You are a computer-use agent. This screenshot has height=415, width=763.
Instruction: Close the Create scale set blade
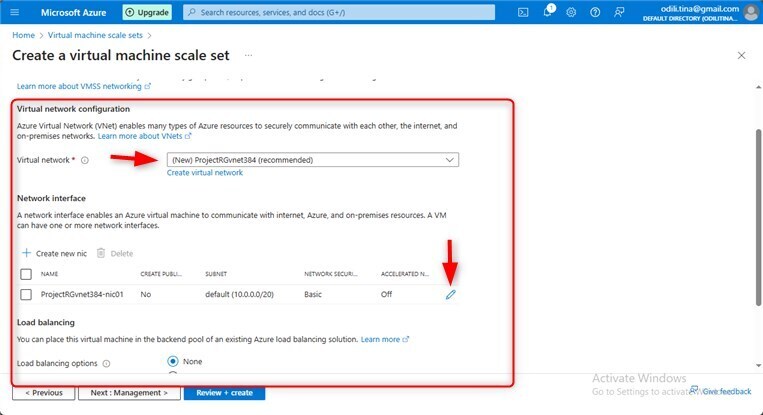point(741,55)
